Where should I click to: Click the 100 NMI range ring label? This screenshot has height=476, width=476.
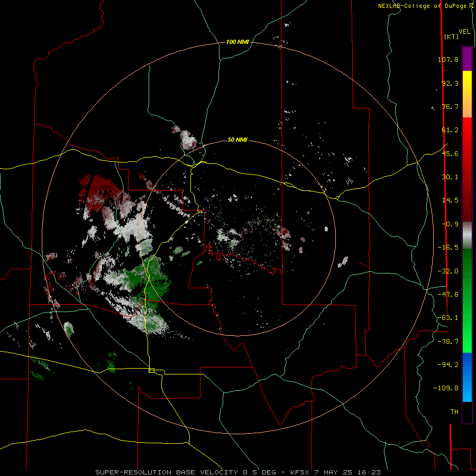[237, 42]
